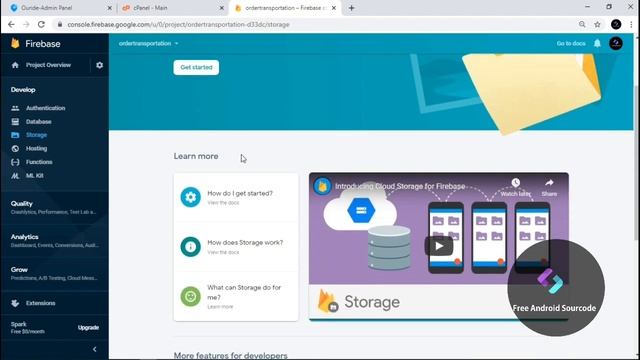Open Authentication in the sidebar
The width and height of the screenshot is (640, 360).
pyautogui.click(x=46, y=108)
